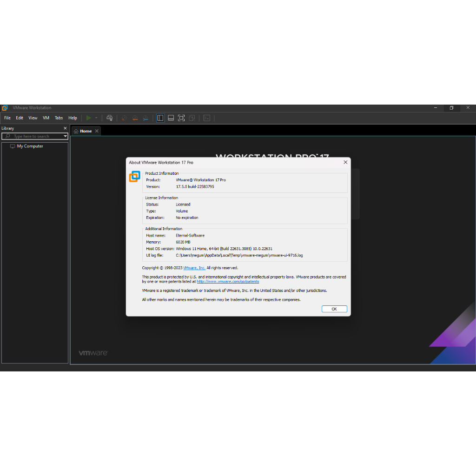This screenshot has height=476, width=476.
Task: Click the license status Licensed text
Action: [183, 205]
